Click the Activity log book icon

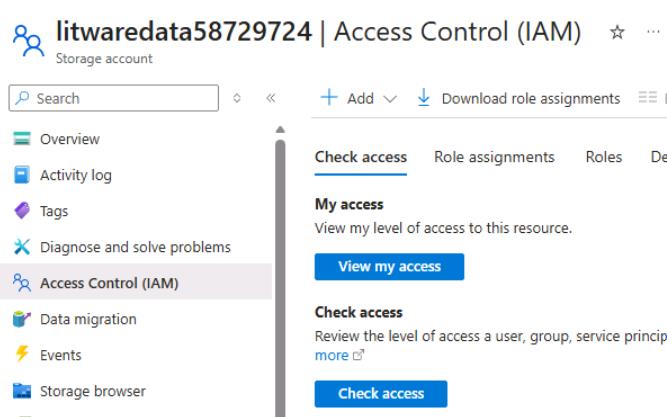[22, 175]
